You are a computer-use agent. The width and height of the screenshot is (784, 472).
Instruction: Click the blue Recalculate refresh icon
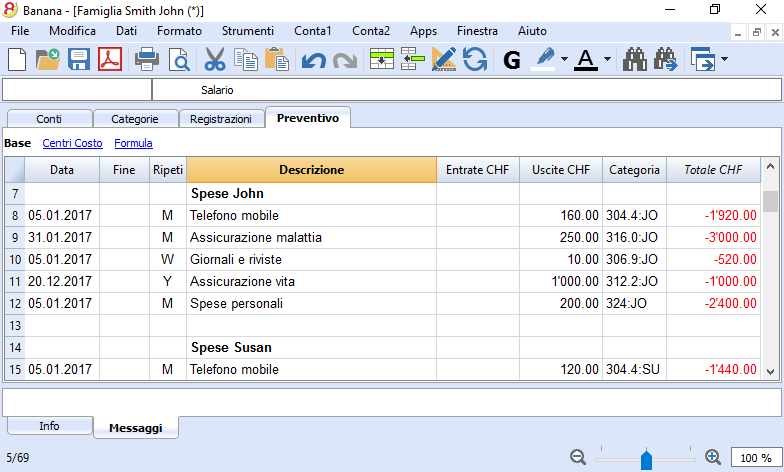(474, 60)
